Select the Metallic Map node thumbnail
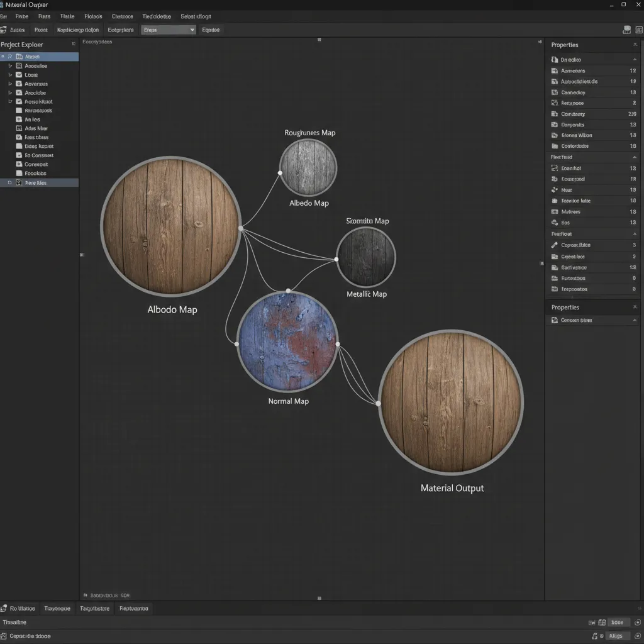 pos(365,257)
